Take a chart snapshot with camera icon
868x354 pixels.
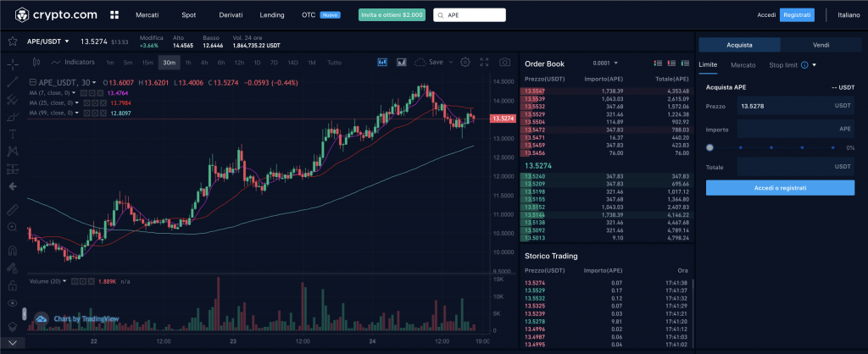click(504, 62)
